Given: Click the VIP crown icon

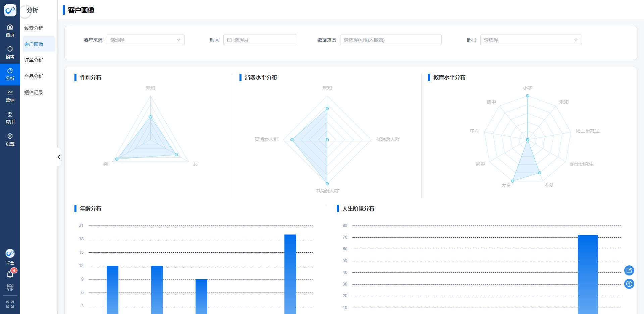Looking at the screenshot, I should [x=10, y=287].
